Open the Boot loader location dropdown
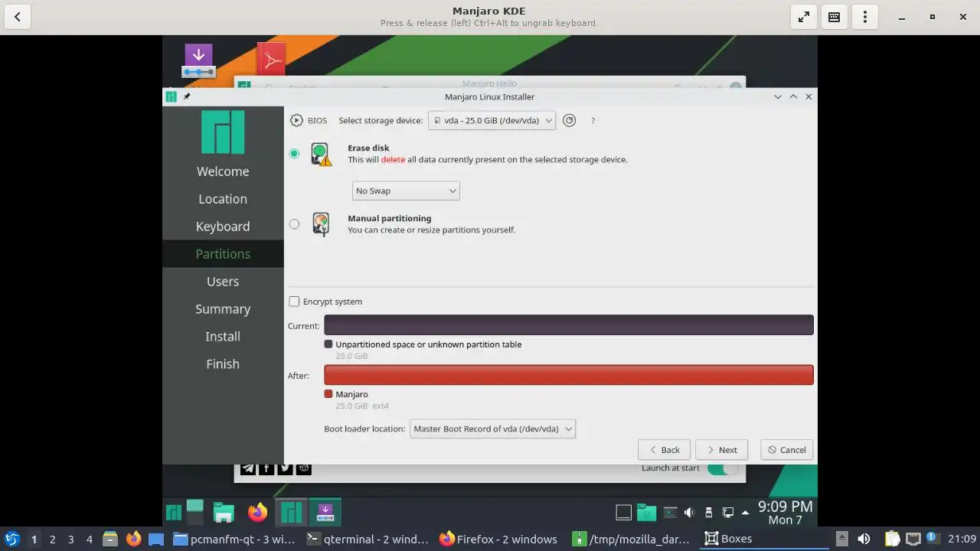The image size is (980, 551). (x=492, y=429)
